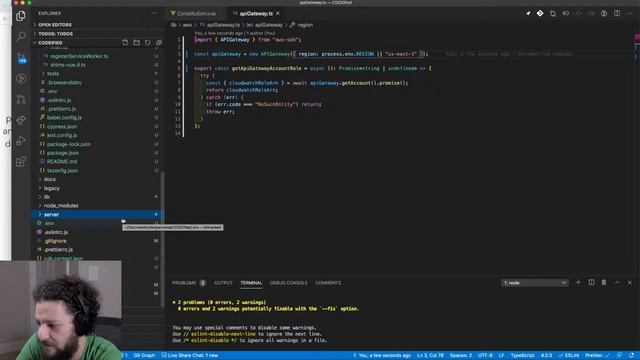This screenshot has height=360, width=640.
Task: Kill terminal with trash icon
Action: (x=604, y=282)
